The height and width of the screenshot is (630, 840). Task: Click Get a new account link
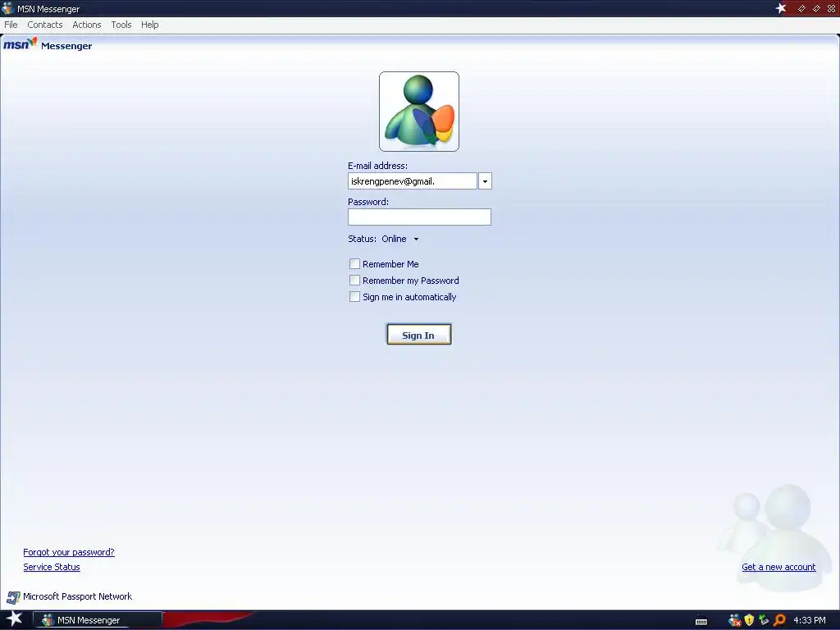click(x=778, y=567)
